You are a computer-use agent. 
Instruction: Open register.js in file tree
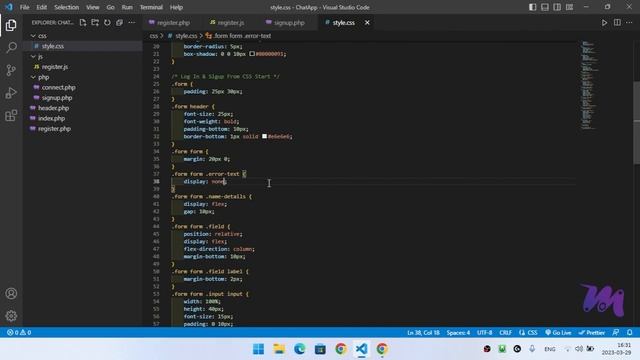click(55, 67)
